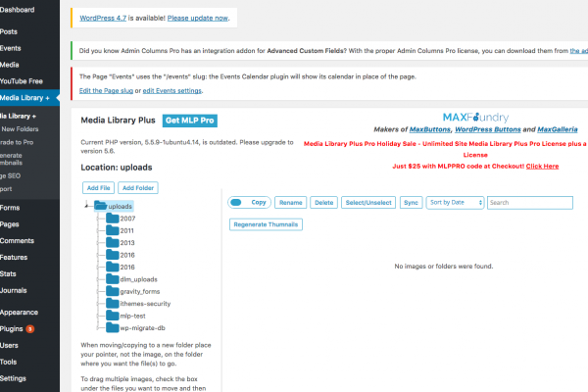Open the dlm_uploads folder icon
Viewport: 588px width, 392px height.
coord(113,279)
